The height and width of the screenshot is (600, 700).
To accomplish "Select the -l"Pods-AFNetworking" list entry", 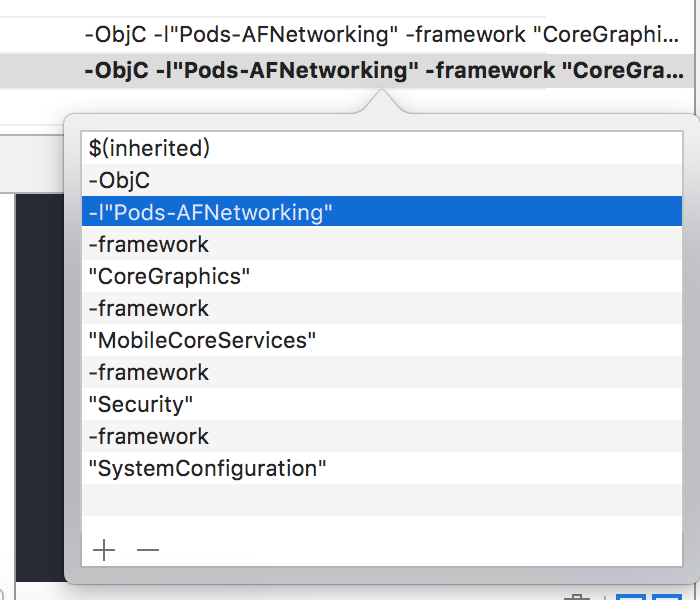I will tap(382, 212).
